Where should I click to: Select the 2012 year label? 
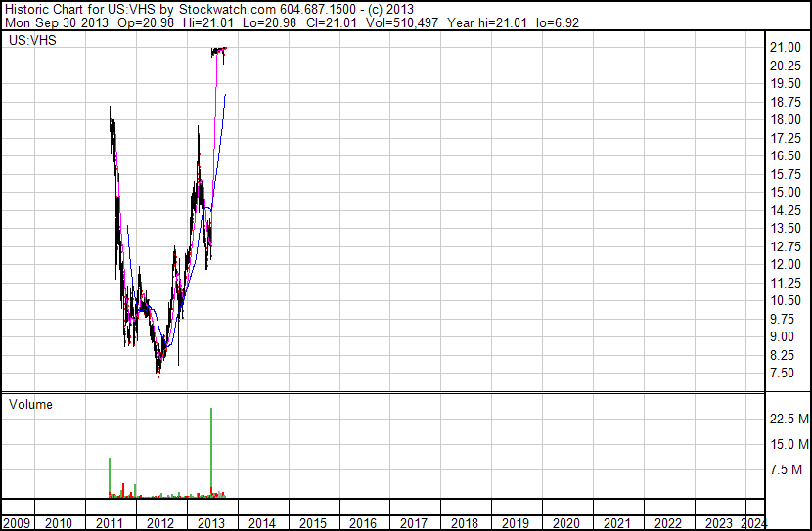point(160,523)
